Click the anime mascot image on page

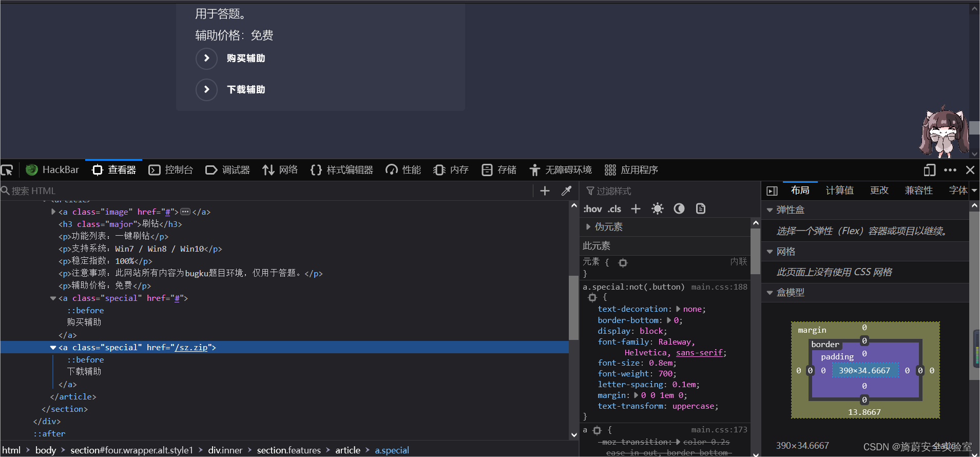[x=944, y=132]
